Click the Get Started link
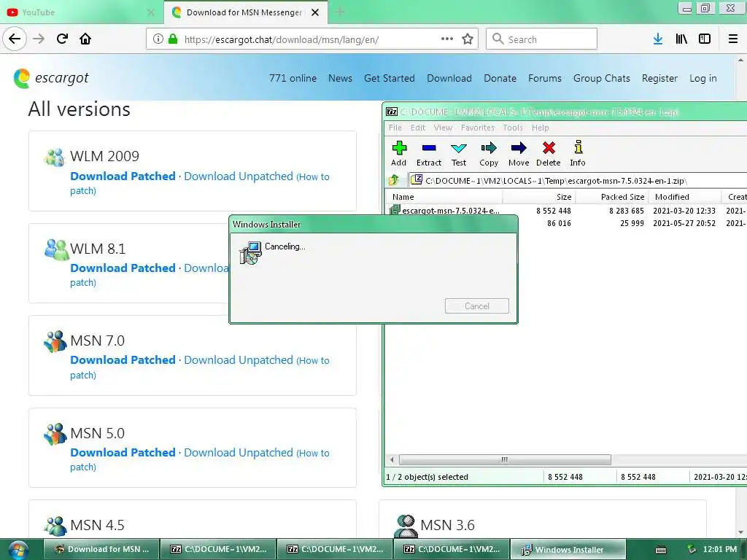The width and height of the screenshot is (747, 560). click(x=390, y=78)
